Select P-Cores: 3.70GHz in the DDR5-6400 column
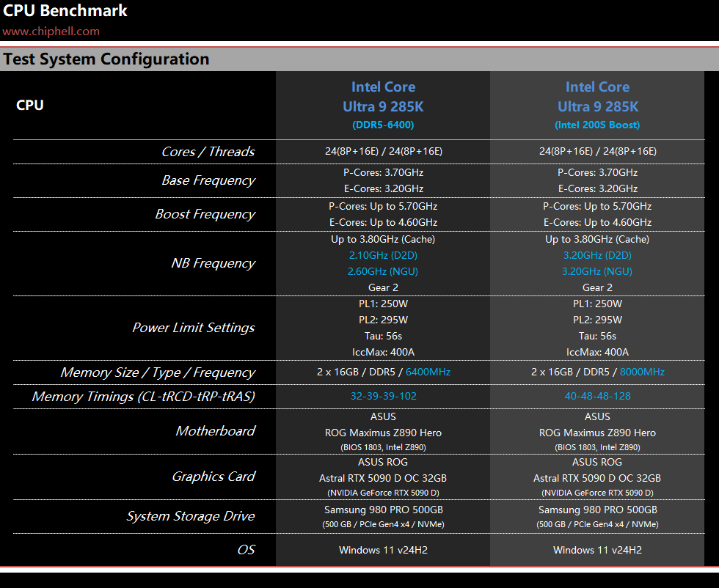Screen dimensions: 719x588 383,172
